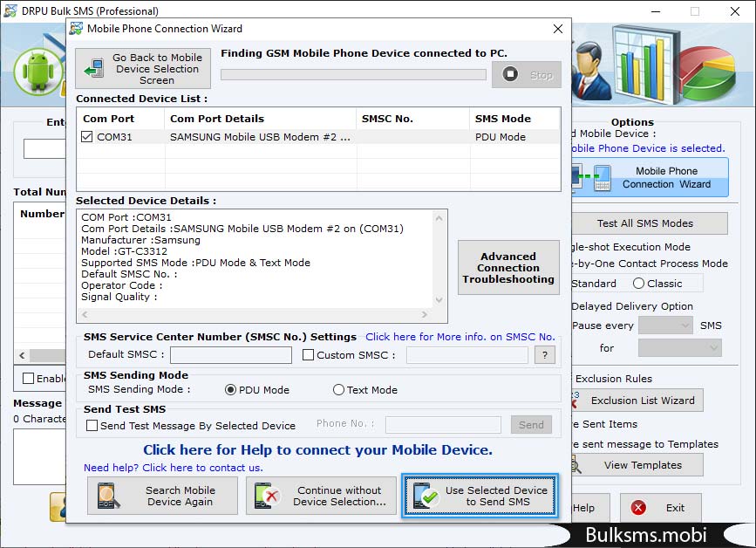Open Exclusion List Wizard in main window
The height and width of the screenshot is (548, 756).
pos(637,401)
